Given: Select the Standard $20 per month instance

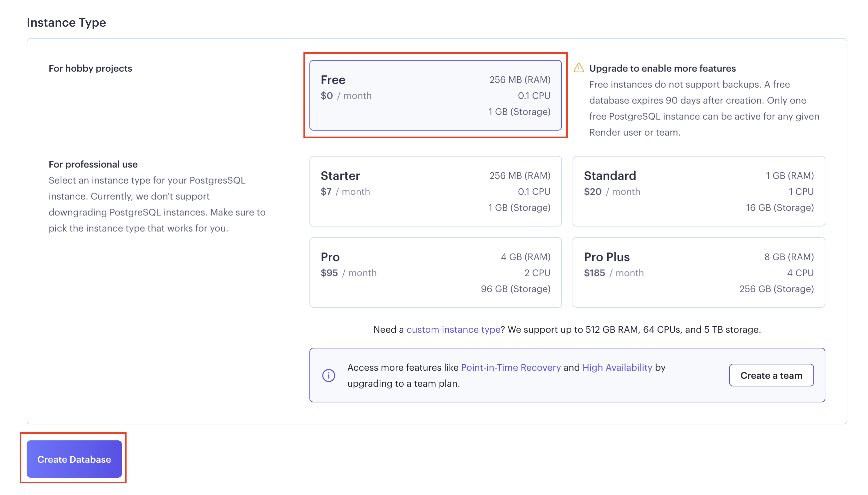Looking at the screenshot, I should pyautogui.click(x=698, y=191).
